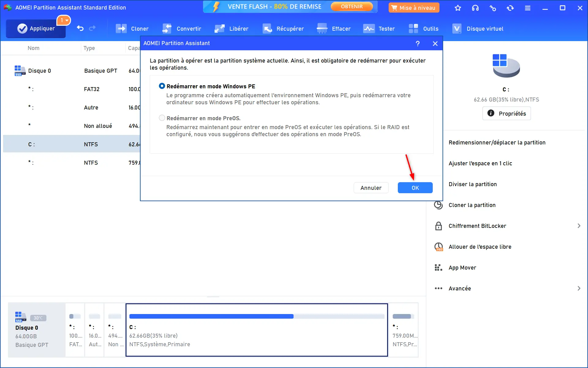Click the Tester waveform icon
The width and height of the screenshot is (588, 368).
coord(369,29)
